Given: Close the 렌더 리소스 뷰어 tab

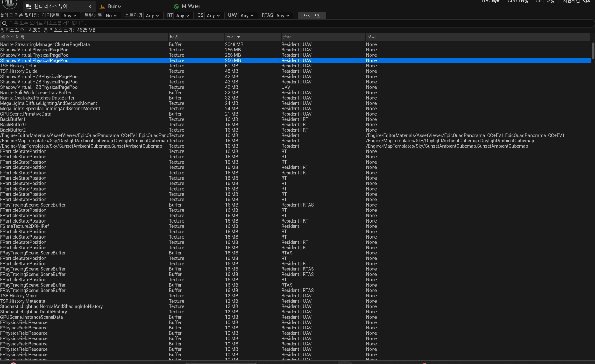Looking at the screenshot, I should (90, 6).
